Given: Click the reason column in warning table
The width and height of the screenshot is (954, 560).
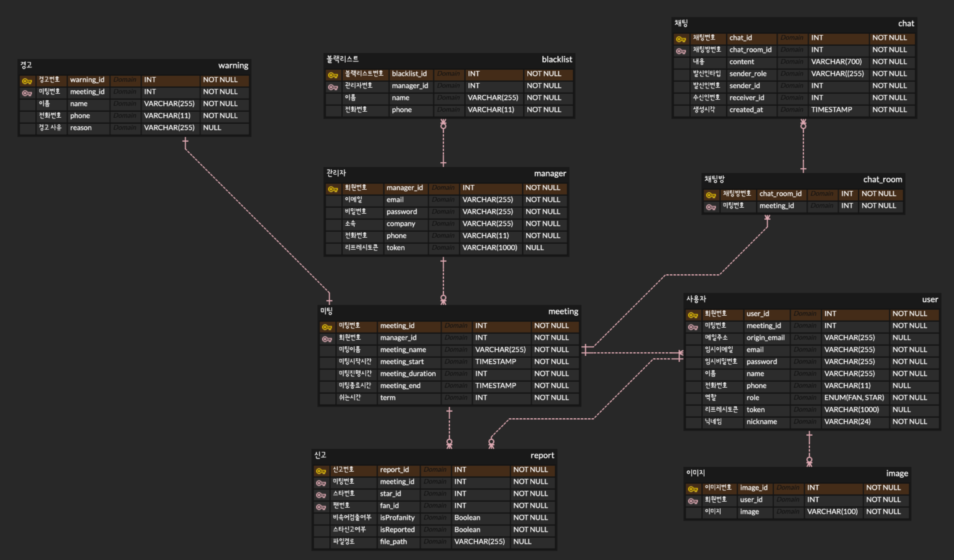Looking at the screenshot, I should tap(81, 127).
